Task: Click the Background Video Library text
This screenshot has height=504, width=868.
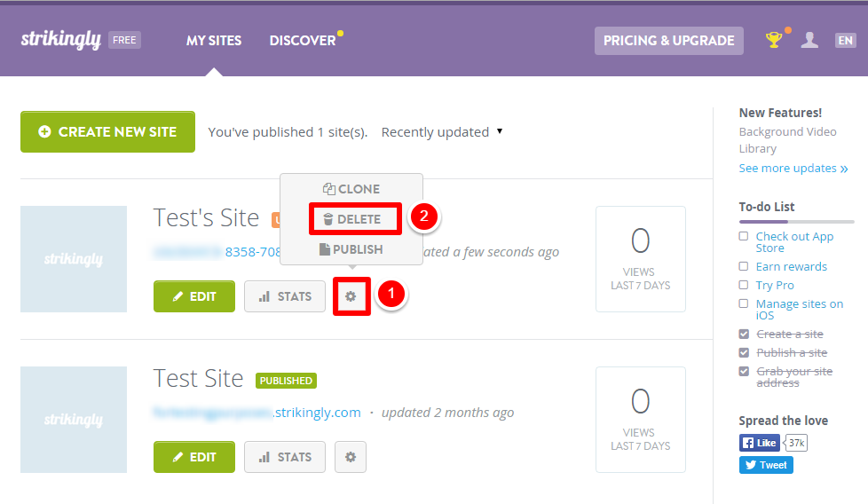Action: tap(788, 140)
